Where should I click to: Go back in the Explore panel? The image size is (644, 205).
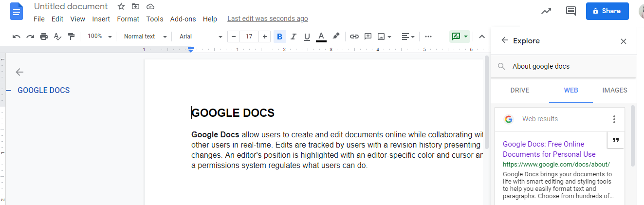pyautogui.click(x=505, y=41)
